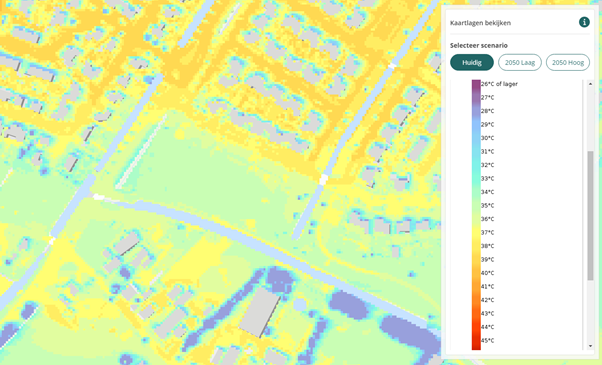Click the 37°C legend label
602x365 pixels.
point(488,233)
